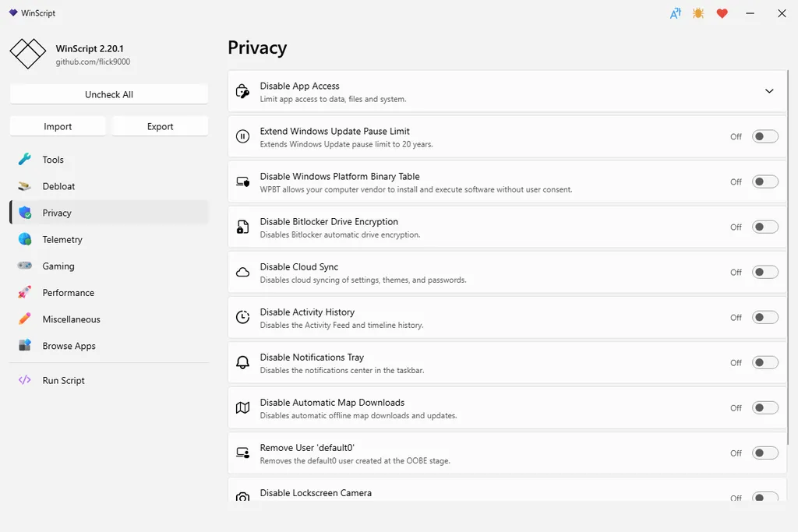Click the clock icon for Activity History
Image resolution: width=798 pixels, height=532 pixels.
click(243, 317)
